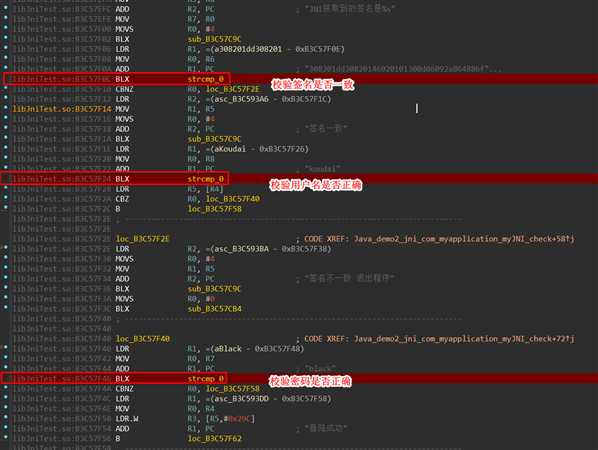Click the R0, R7 operands of MOV
The width and height of the screenshot is (598, 450).
(x=201, y=359)
